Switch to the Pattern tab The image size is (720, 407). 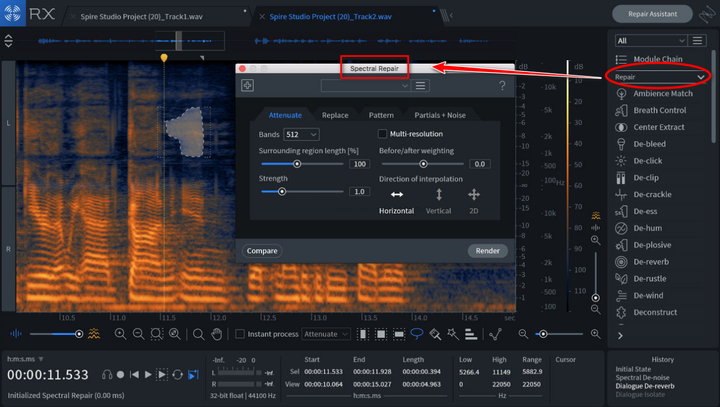pyautogui.click(x=381, y=115)
